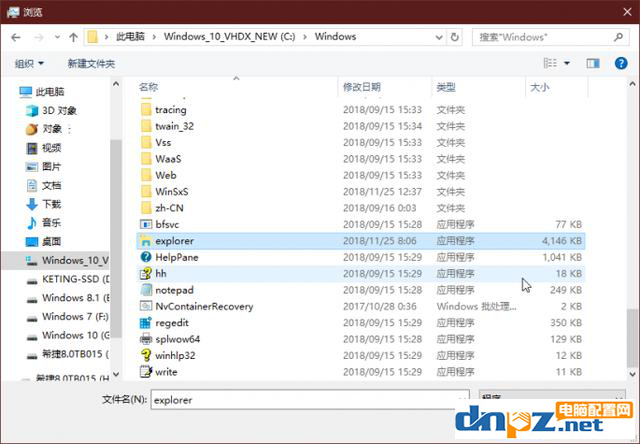This screenshot has width=640, height=444.
Task: Select the Web folder icon
Action: tap(146, 175)
